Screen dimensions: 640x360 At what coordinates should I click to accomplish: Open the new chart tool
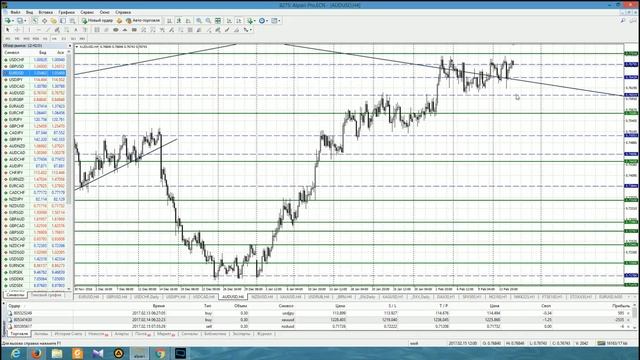[7, 20]
